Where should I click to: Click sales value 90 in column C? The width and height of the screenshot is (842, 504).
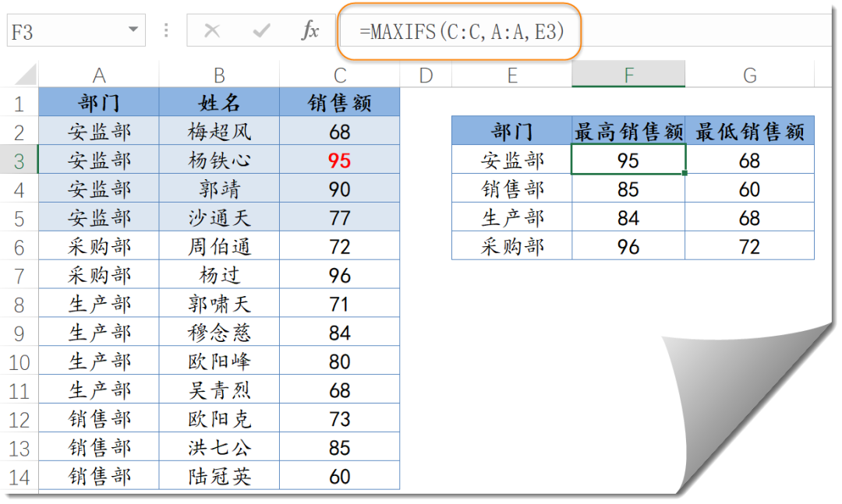click(339, 189)
